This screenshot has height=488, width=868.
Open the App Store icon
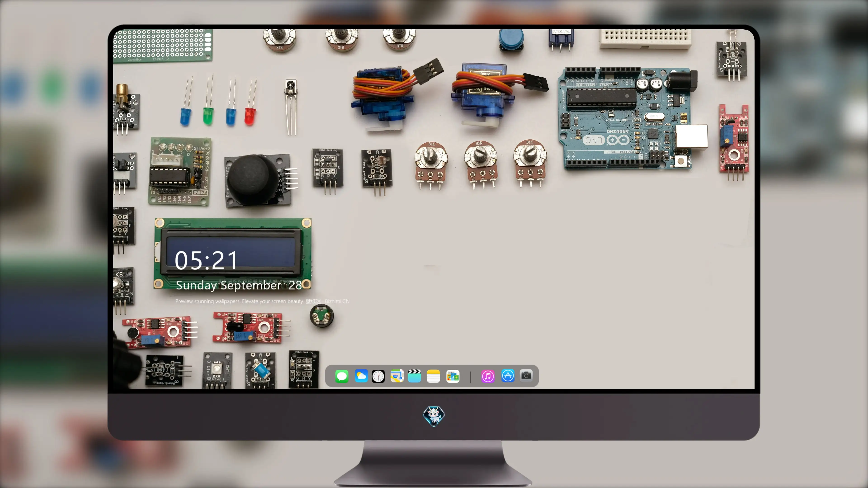508,375
